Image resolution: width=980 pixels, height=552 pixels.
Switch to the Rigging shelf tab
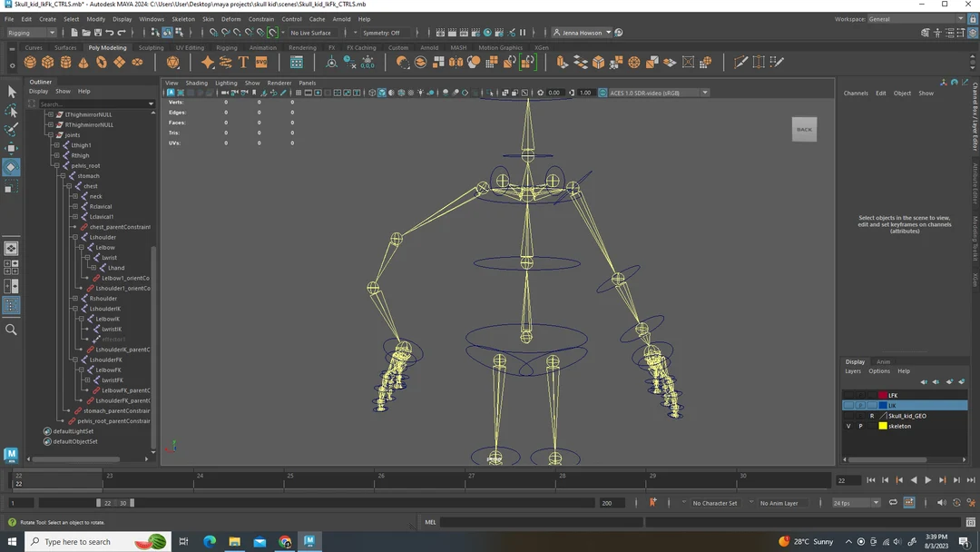click(x=226, y=48)
